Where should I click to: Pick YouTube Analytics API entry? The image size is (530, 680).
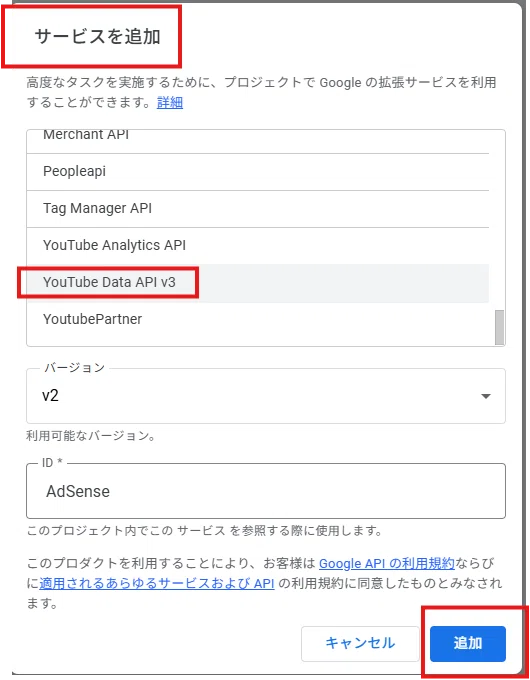258,245
